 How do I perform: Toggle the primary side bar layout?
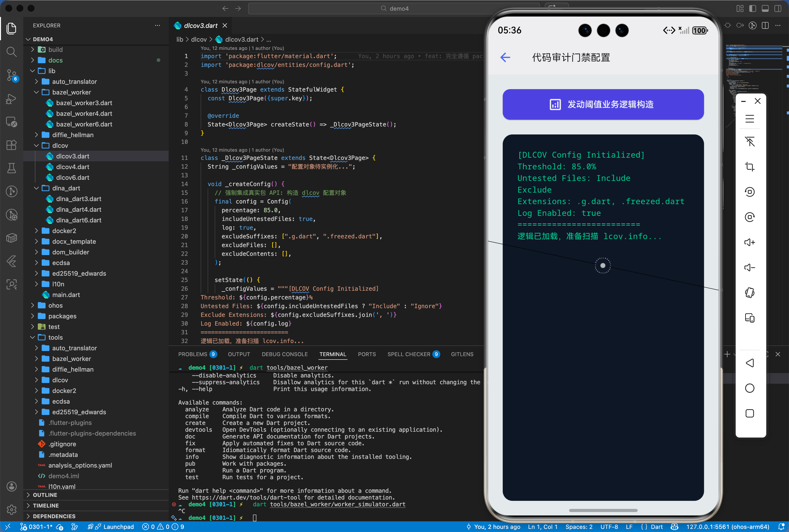tap(752, 8)
